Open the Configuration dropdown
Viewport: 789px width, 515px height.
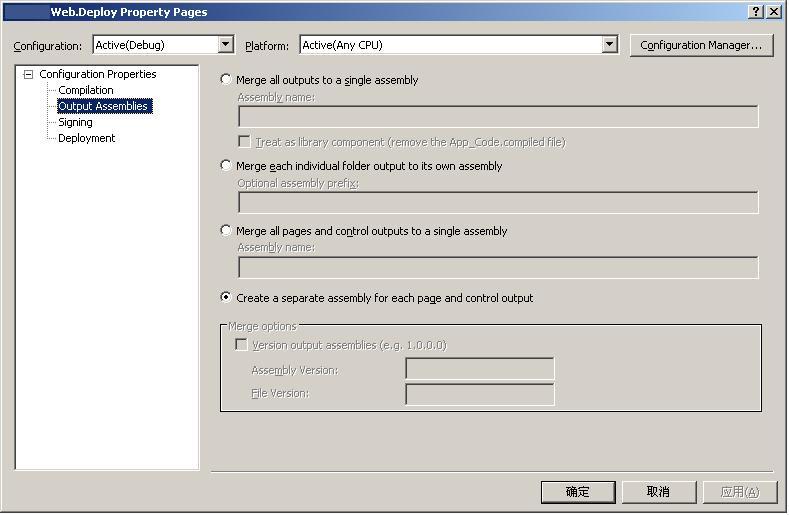pyautogui.click(x=225, y=45)
